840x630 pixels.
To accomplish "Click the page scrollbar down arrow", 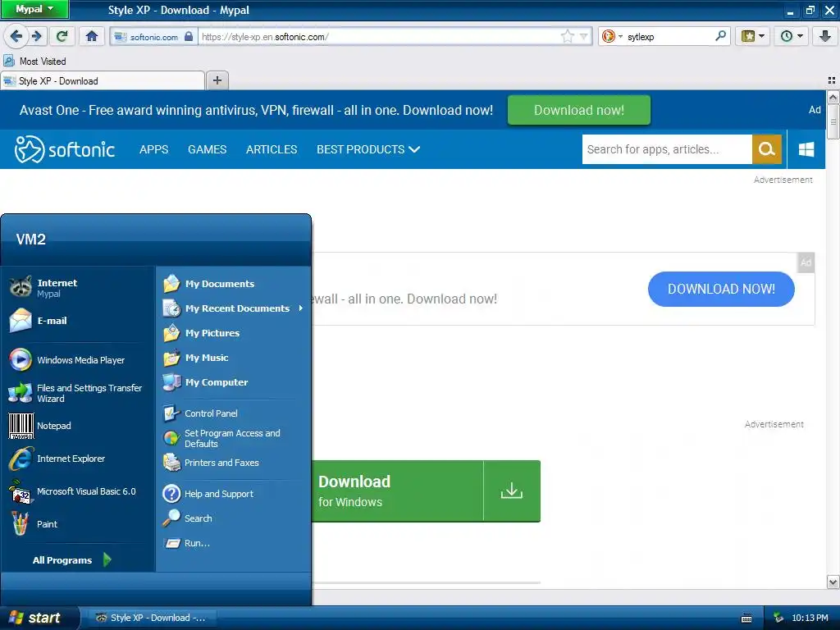I will click(833, 582).
